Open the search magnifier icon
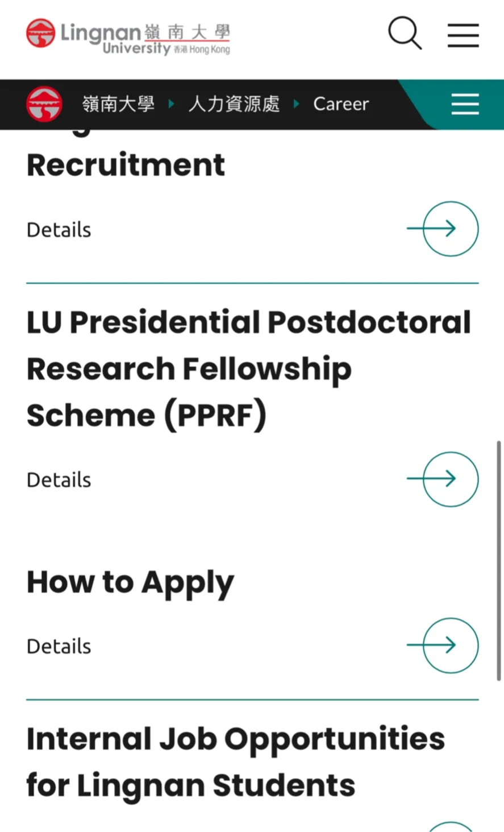Viewport: 504px width, 832px height. point(405,33)
